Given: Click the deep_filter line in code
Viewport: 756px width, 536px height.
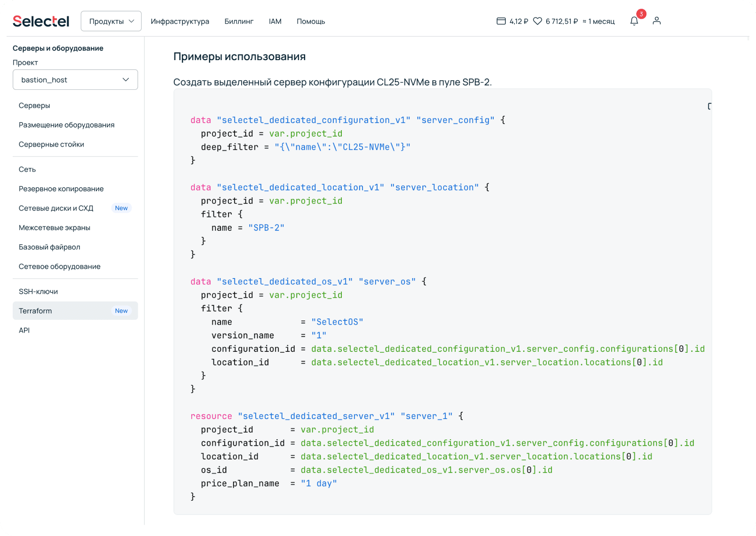Looking at the screenshot, I should click(306, 147).
